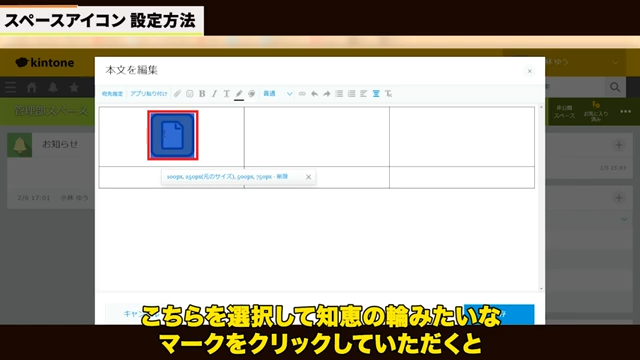The height and width of the screenshot is (360, 640).
Task: Click the search magnifier icon
Action: [x=615, y=87]
